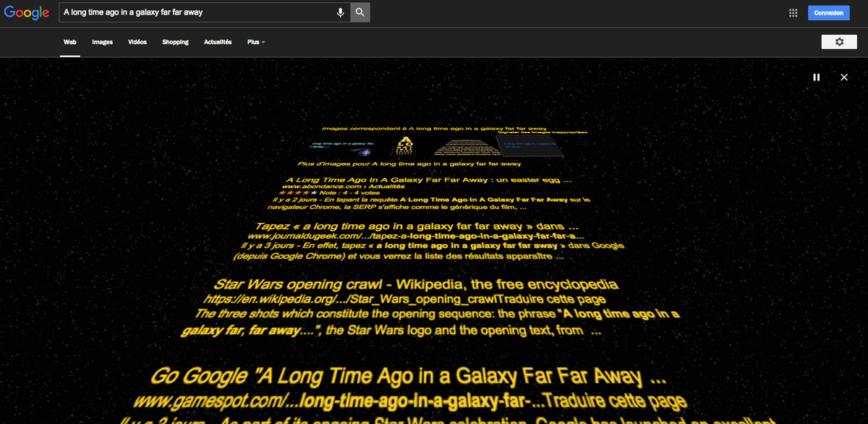Open search settings with the gear icon
Screen dimensions: 868x424
pyautogui.click(x=839, y=41)
